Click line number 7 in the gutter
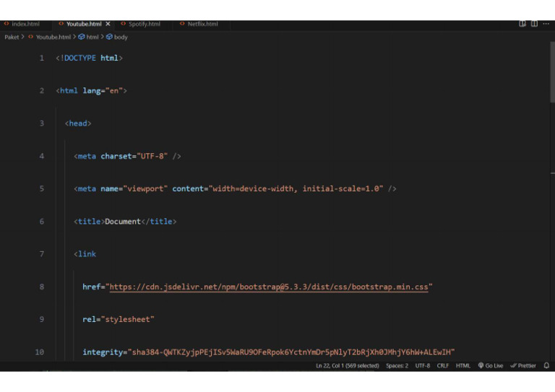The height and width of the screenshot is (392, 555). click(x=41, y=254)
